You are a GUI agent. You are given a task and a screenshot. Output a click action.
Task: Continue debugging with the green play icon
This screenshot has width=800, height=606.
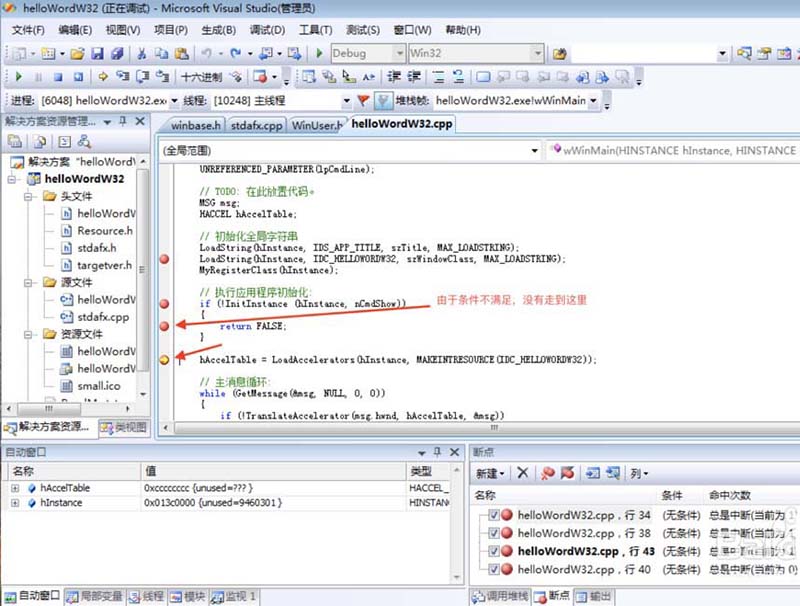20,76
